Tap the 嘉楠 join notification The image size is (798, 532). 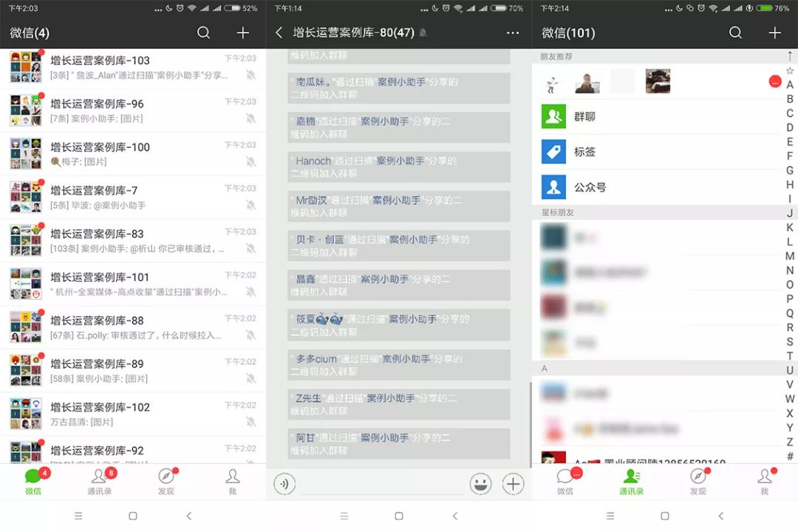pos(399,127)
